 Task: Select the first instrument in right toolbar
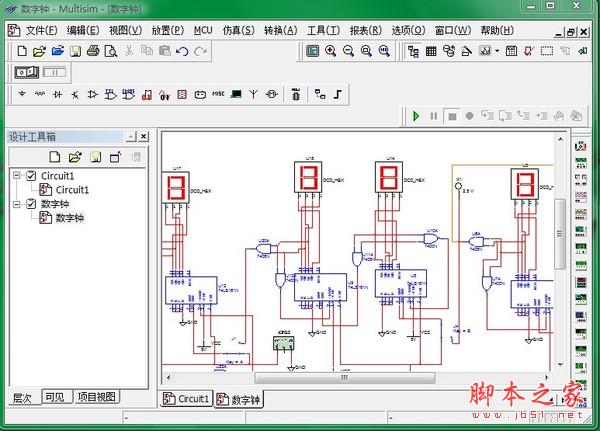[581, 146]
